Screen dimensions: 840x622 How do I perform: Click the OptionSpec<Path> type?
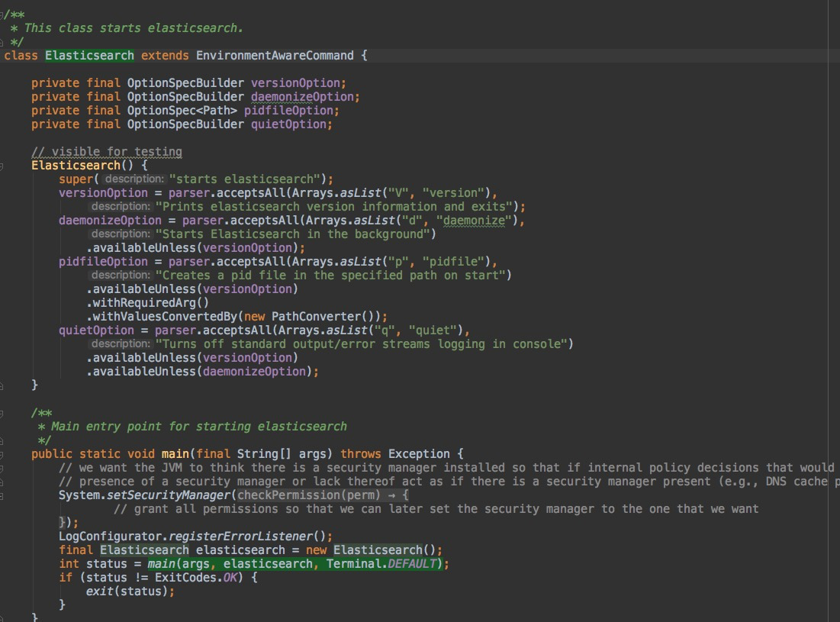[x=182, y=111]
